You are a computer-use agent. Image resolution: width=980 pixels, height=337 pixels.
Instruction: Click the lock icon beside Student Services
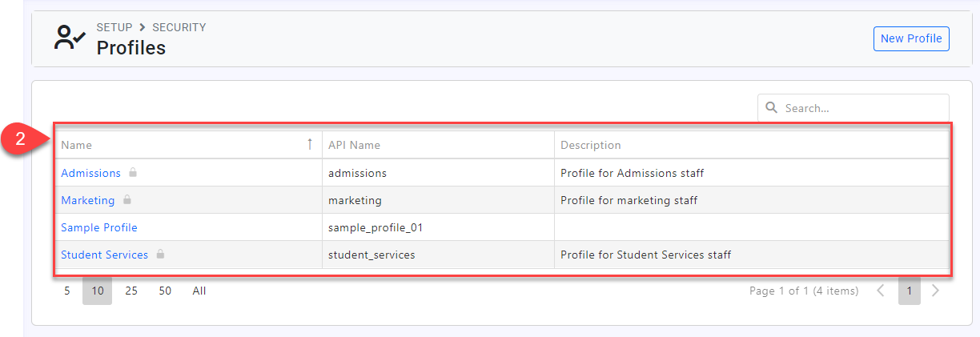coord(160,254)
